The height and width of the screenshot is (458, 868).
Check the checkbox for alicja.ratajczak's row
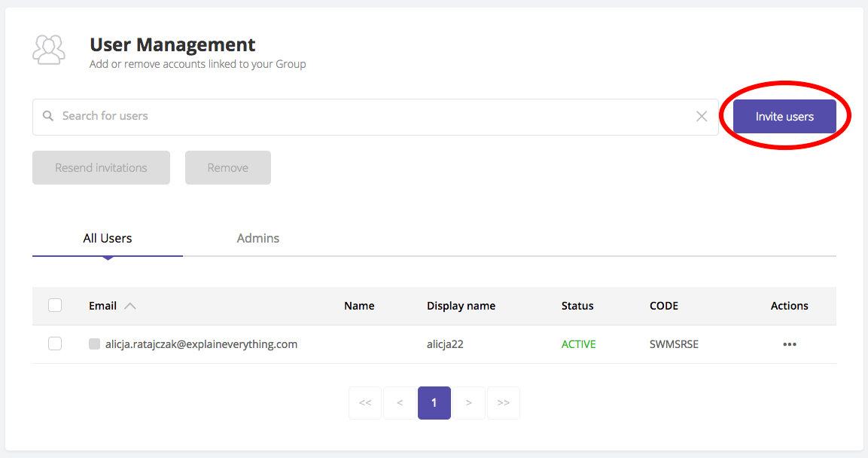(x=55, y=343)
